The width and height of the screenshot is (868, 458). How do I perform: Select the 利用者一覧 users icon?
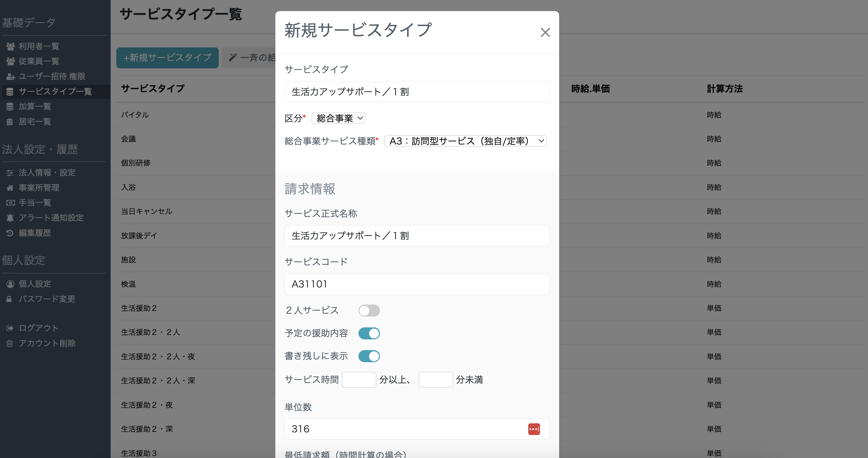(x=10, y=46)
